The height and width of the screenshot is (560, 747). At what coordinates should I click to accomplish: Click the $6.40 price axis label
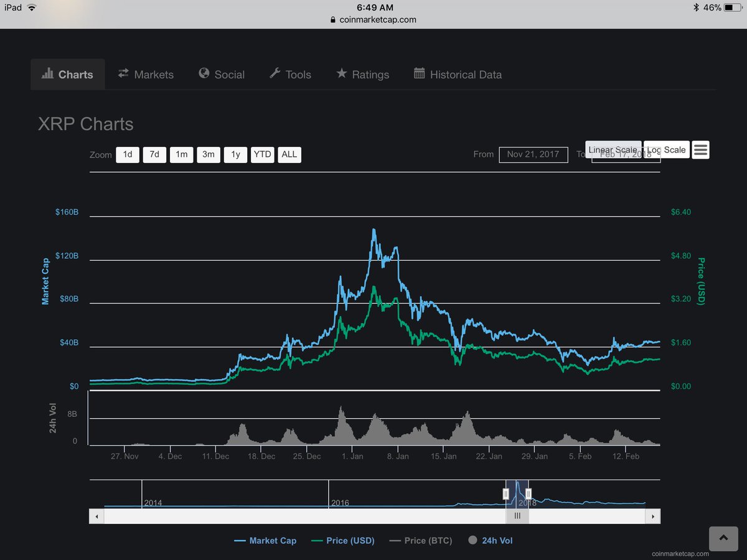681,212
